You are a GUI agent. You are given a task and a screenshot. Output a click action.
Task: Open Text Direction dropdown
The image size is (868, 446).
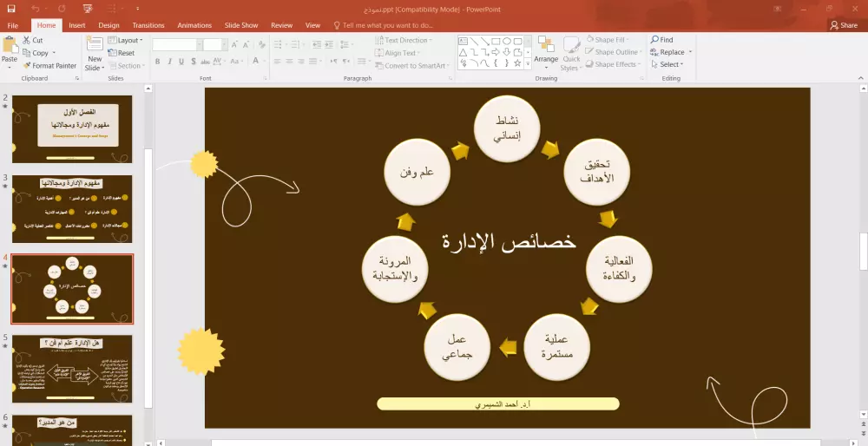pyautogui.click(x=404, y=41)
